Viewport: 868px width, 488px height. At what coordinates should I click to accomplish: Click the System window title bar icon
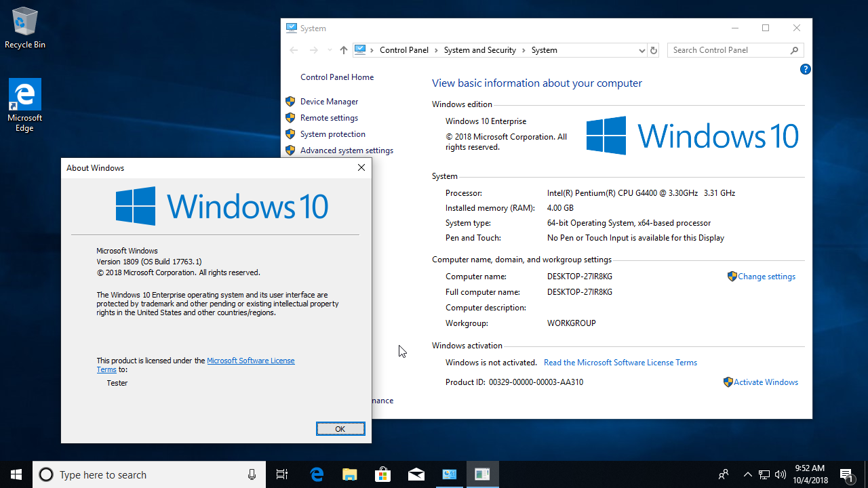[292, 28]
